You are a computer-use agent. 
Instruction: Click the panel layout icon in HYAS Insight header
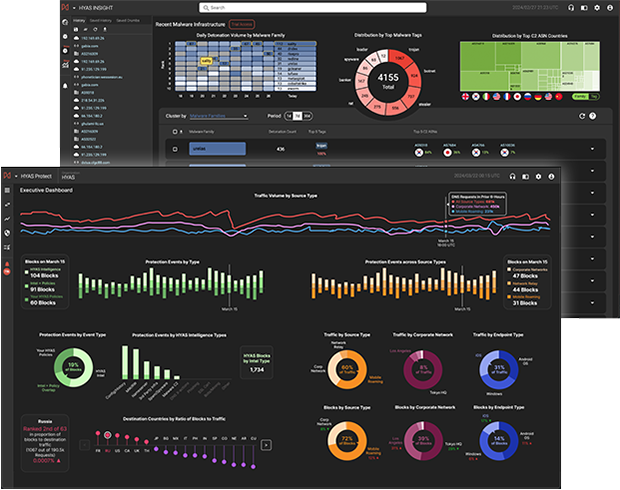click(x=584, y=8)
